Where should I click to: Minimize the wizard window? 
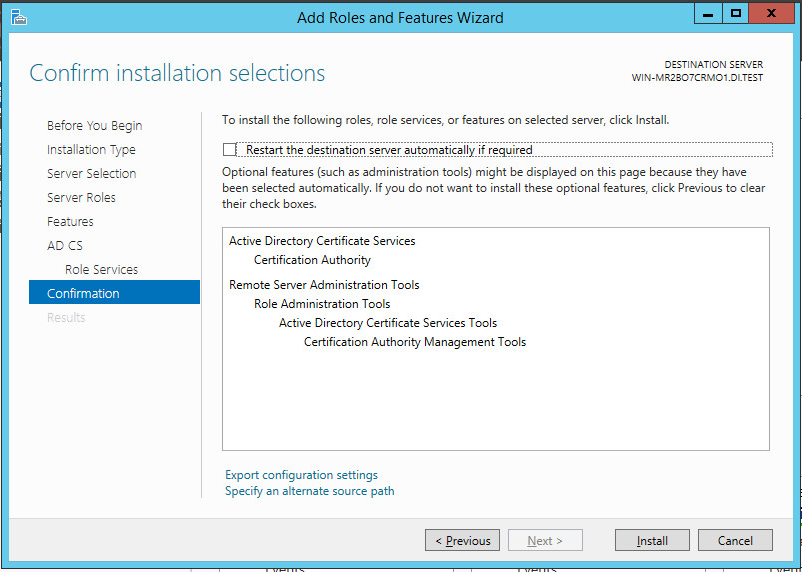708,13
